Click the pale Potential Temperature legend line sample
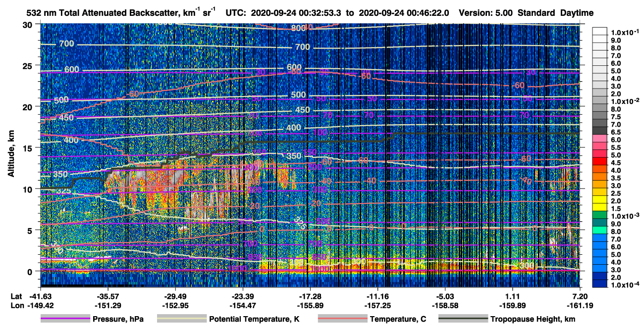Viewport: 644px width, 330px height. coord(181,319)
